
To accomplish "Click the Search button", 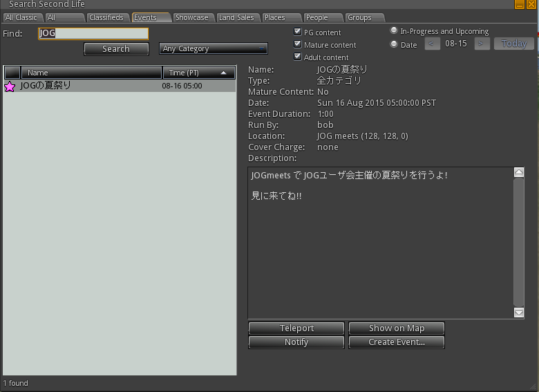I will (x=116, y=49).
